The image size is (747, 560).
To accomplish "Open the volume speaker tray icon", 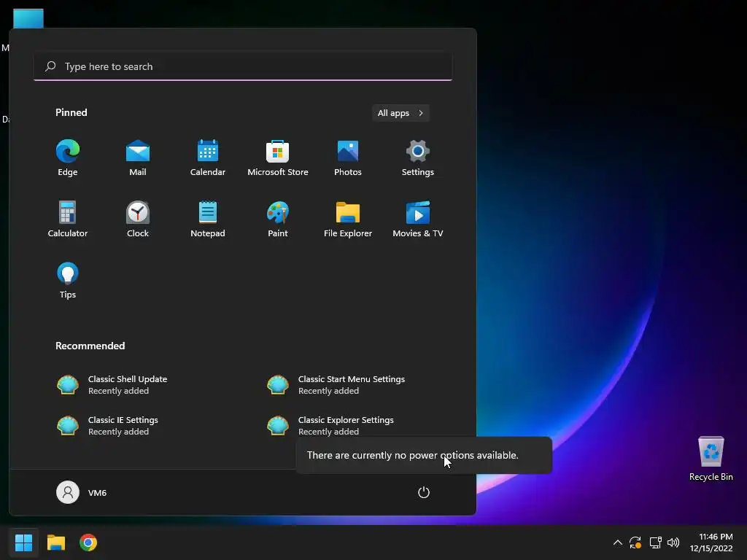I will pos(673,542).
